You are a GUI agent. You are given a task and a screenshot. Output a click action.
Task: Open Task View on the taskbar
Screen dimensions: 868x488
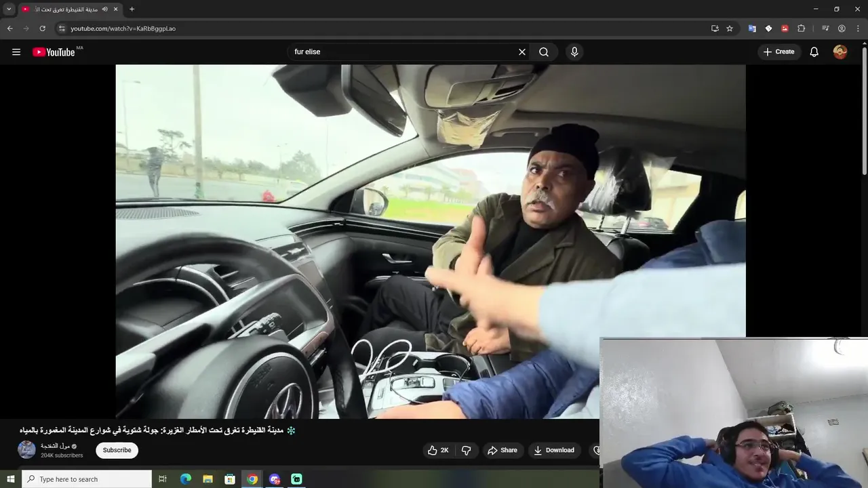click(163, 479)
